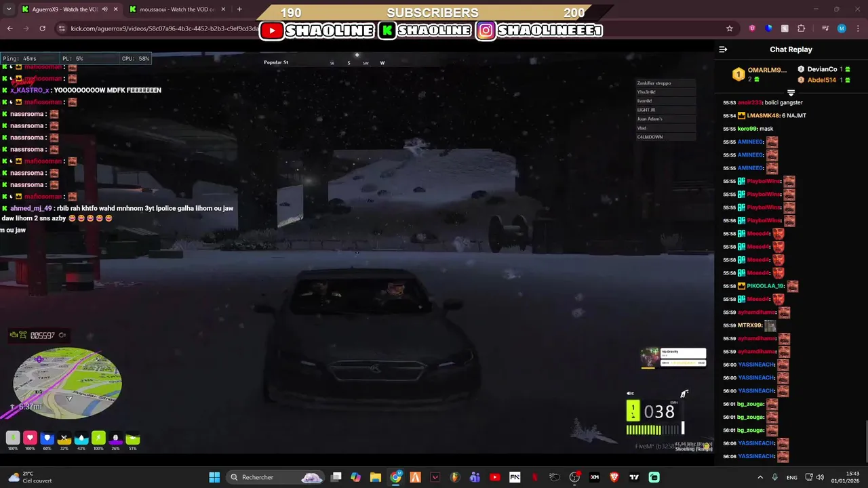Click the Rechercher taskbar search box
Image resolution: width=868 pixels, height=488 pixels.
(276, 477)
